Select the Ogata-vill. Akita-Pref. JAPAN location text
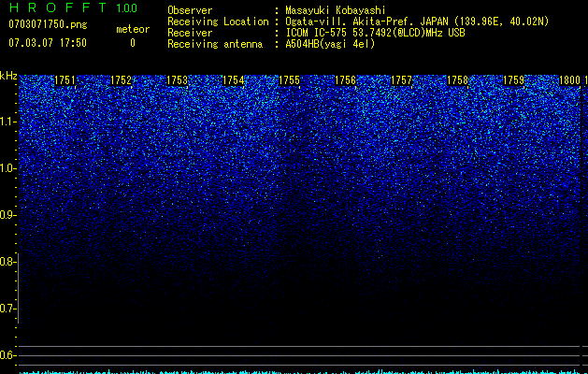The width and height of the screenshot is (588, 374). point(417,22)
